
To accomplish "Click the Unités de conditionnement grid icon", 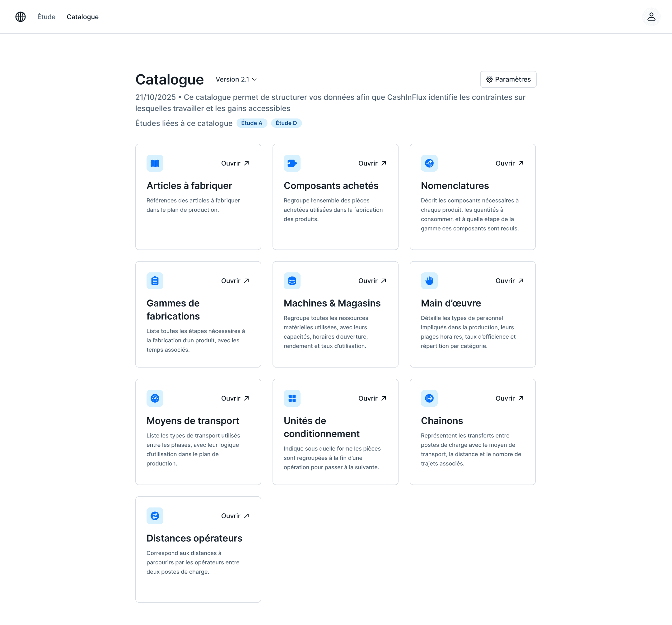I will 292,398.
